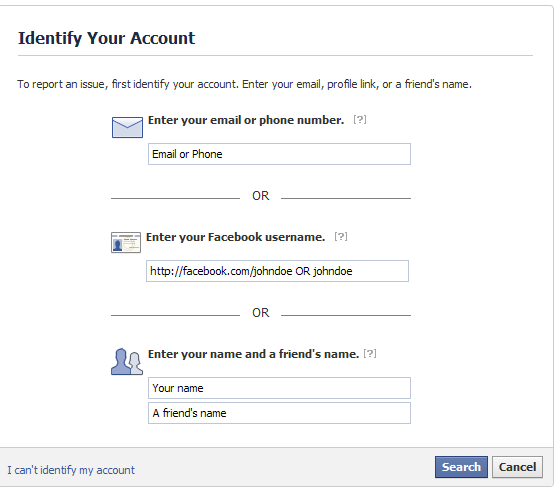Image resolution: width=557 pixels, height=491 pixels.
Task: Select the Your name text box
Action: [279, 388]
